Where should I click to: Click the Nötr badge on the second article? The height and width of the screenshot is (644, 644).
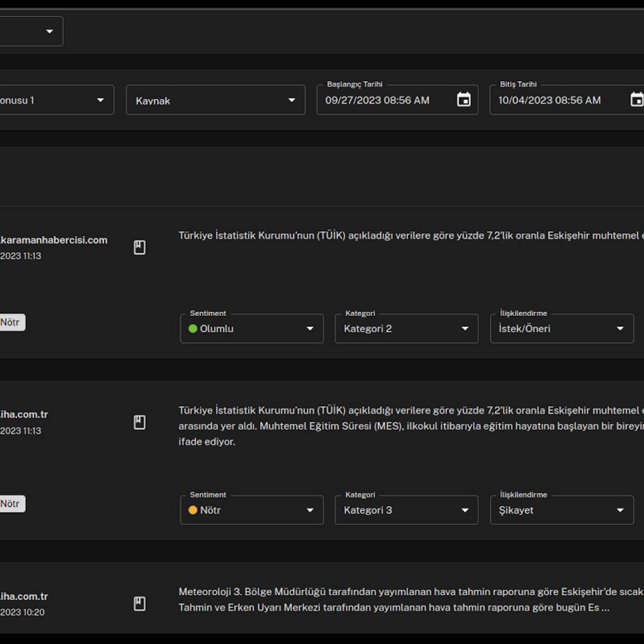tap(11, 504)
